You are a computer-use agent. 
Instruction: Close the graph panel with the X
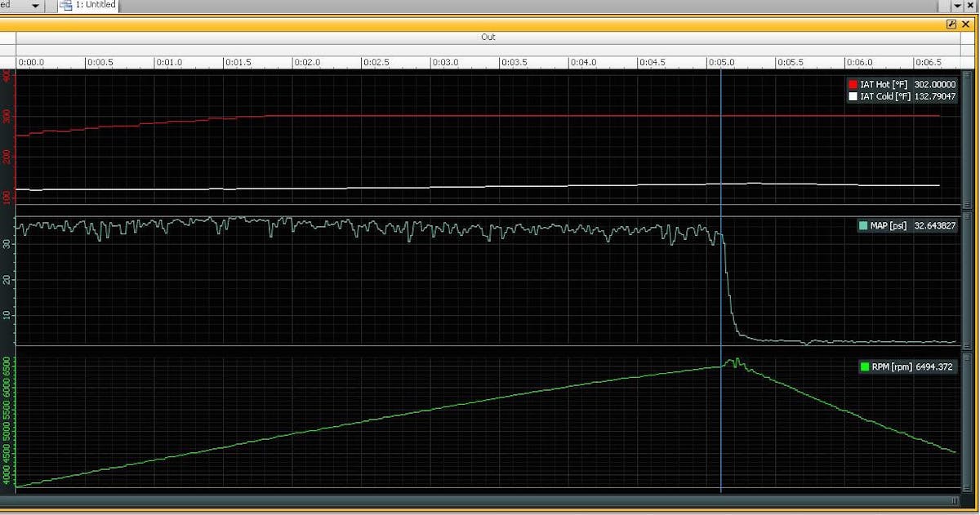click(966, 24)
